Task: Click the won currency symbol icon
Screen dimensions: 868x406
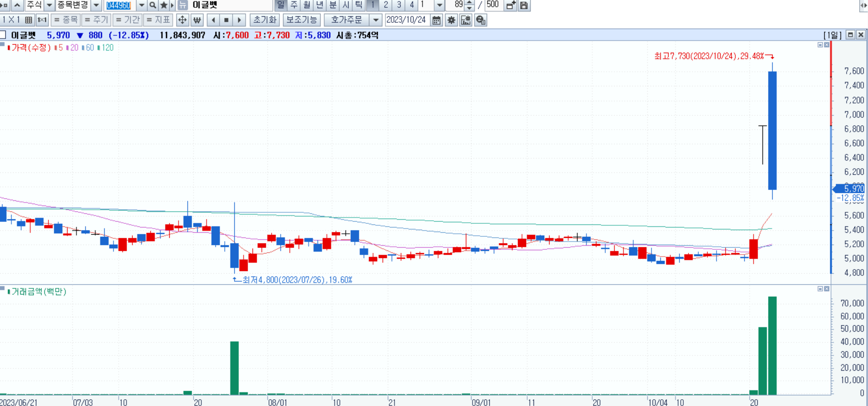Action: point(197,20)
